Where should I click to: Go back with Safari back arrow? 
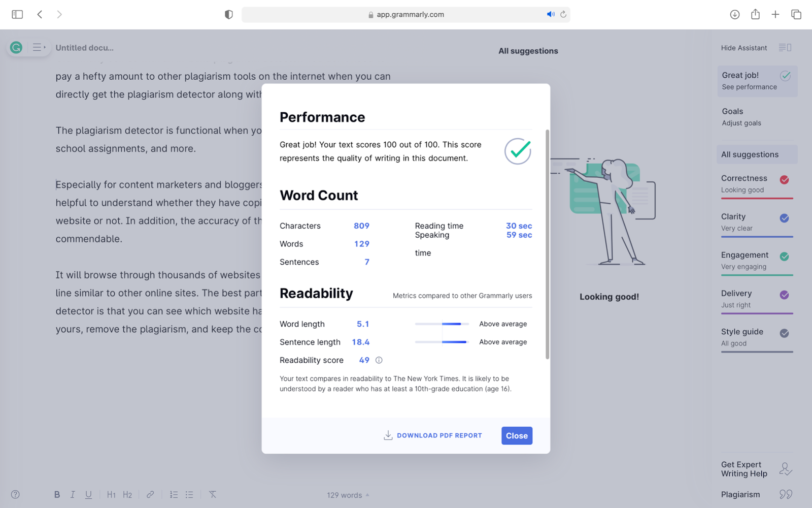[x=40, y=14]
